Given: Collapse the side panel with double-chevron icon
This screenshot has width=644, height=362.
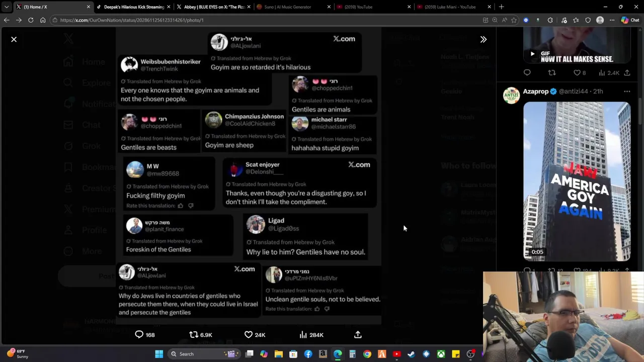Looking at the screenshot, I should [x=484, y=39].
